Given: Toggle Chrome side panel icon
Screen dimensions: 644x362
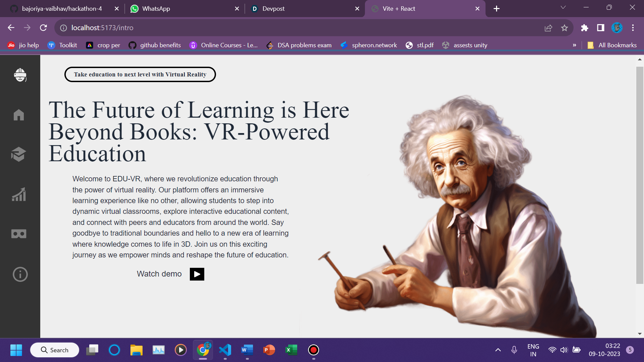Looking at the screenshot, I should [x=600, y=28].
